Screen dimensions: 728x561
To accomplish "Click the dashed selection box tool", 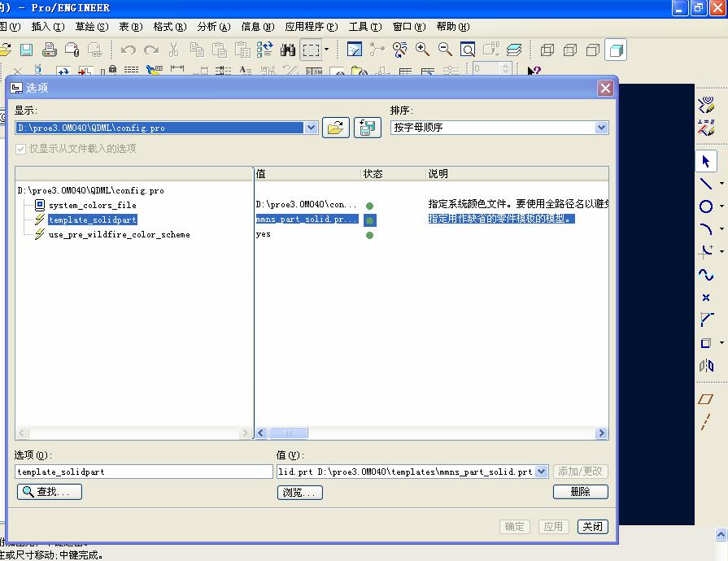I will click(x=311, y=50).
